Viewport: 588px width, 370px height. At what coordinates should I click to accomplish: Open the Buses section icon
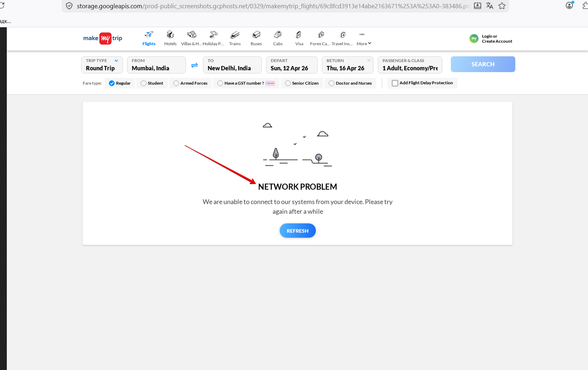coord(256,35)
